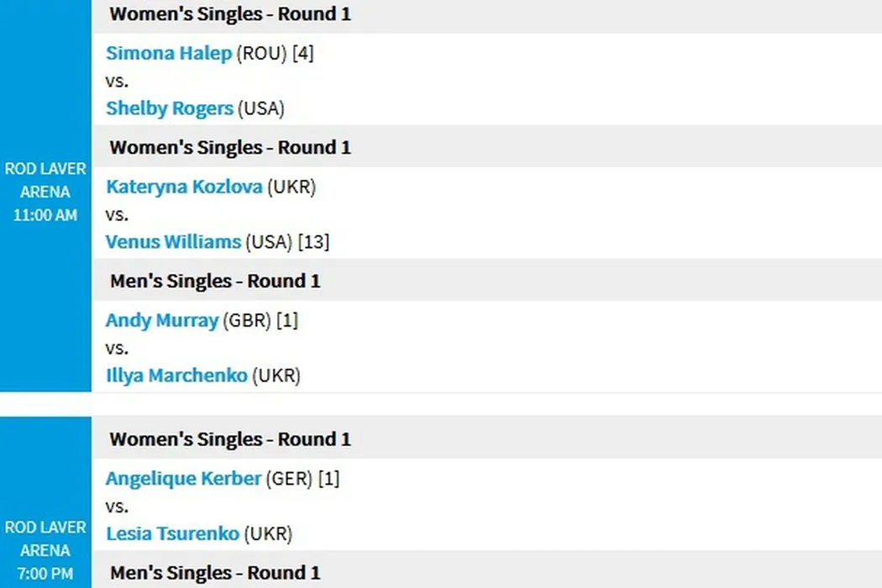
Task: Click Women's Singles header above Angelique Kerber
Action: tap(229, 439)
